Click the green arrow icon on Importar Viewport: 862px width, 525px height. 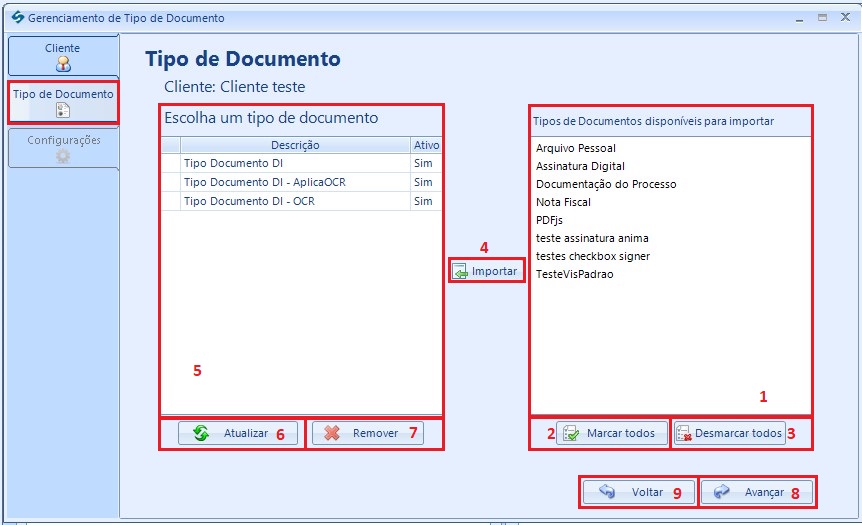460,271
